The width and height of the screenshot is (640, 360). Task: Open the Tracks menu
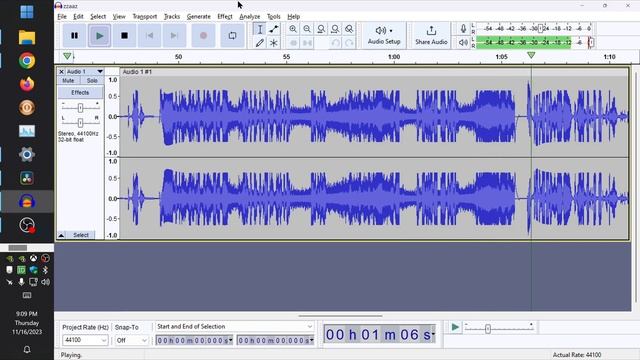click(172, 16)
